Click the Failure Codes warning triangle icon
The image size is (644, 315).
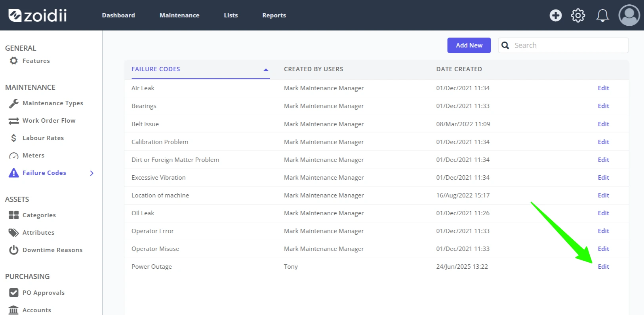[14, 173]
